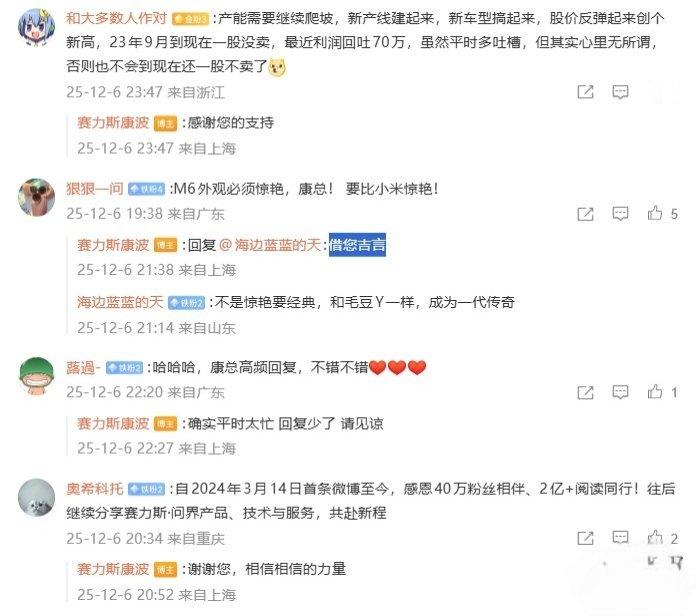This screenshot has height=616, width=696.
Task: Reply to the 奥希科托 comment
Action: [x=620, y=537]
